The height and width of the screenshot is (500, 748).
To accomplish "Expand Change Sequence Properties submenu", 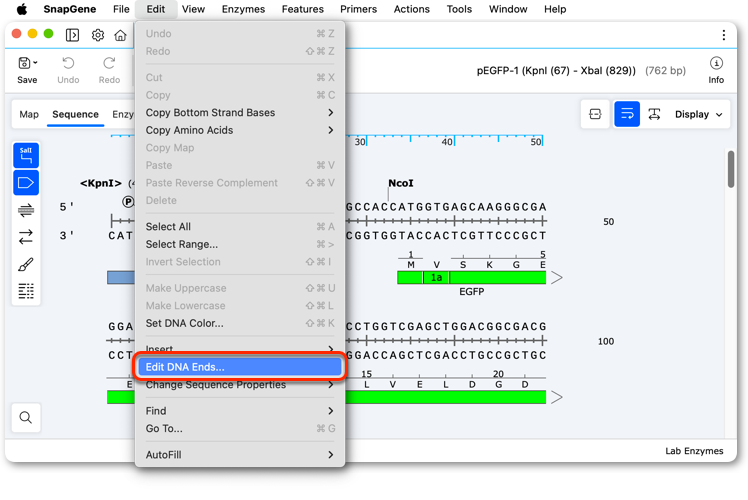I will 239,385.
